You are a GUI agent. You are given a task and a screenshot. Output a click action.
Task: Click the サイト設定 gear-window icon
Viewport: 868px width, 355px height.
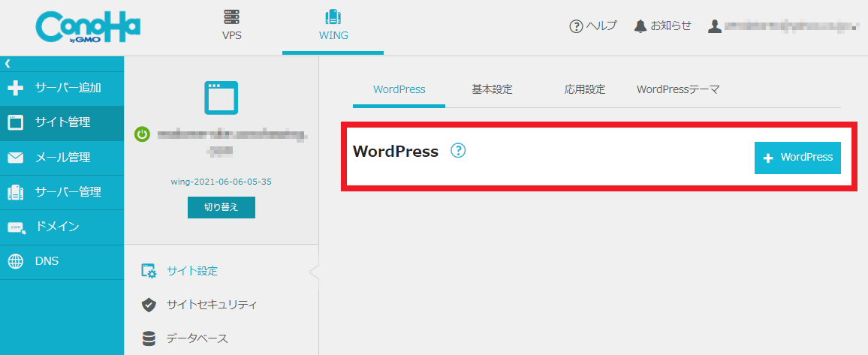(x=149, y=271)
